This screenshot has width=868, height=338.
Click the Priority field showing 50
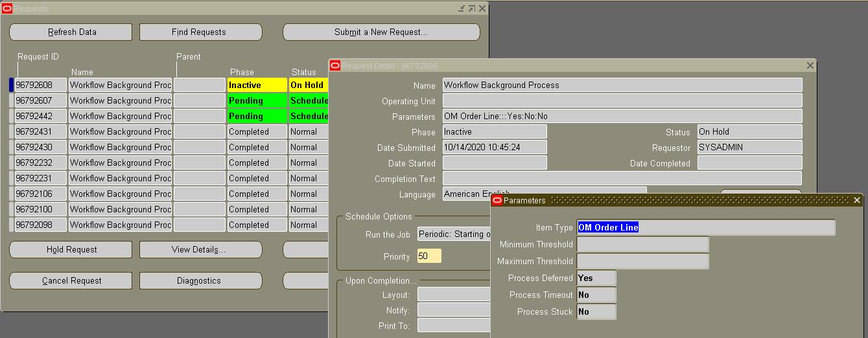pos(429,256)
